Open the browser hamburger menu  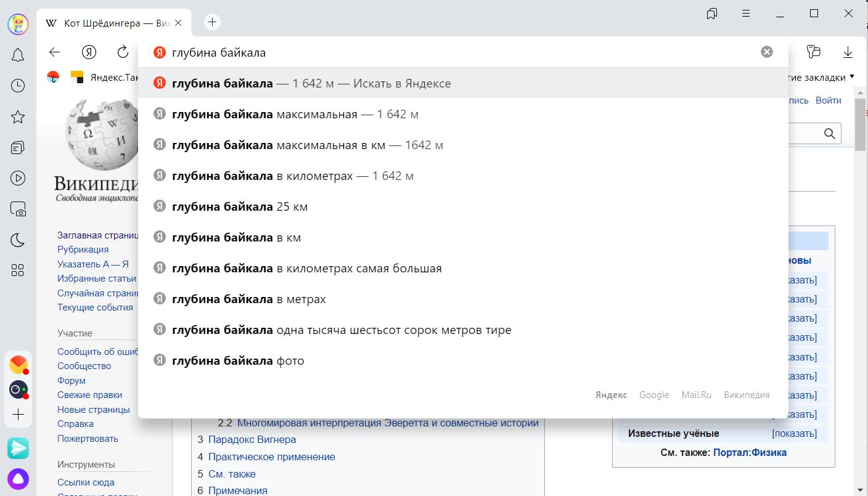(746, 14)
